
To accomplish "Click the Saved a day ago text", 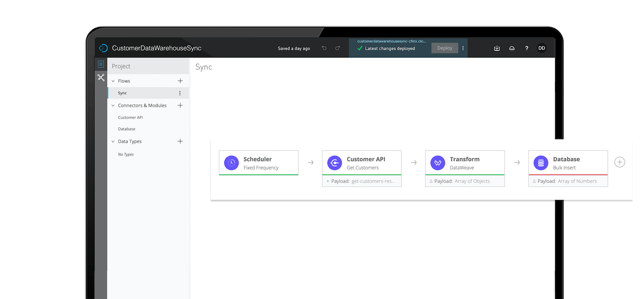I will pos(294,48).
